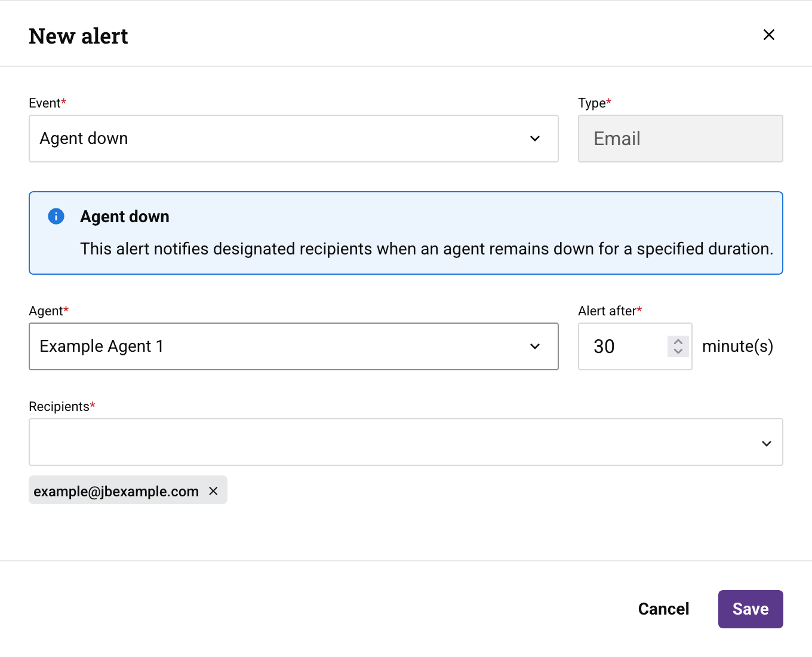Click the Recipients field label

[x=59, y=406]
